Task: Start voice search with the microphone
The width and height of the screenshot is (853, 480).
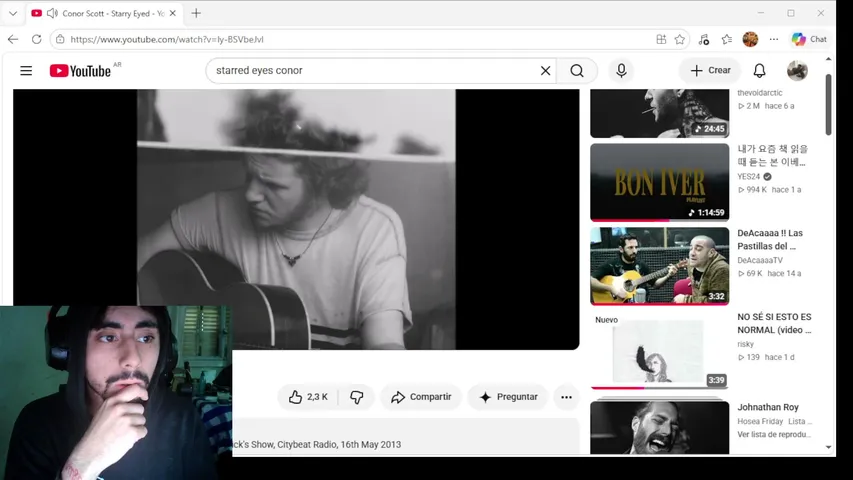Action: [x=621, y=71]
